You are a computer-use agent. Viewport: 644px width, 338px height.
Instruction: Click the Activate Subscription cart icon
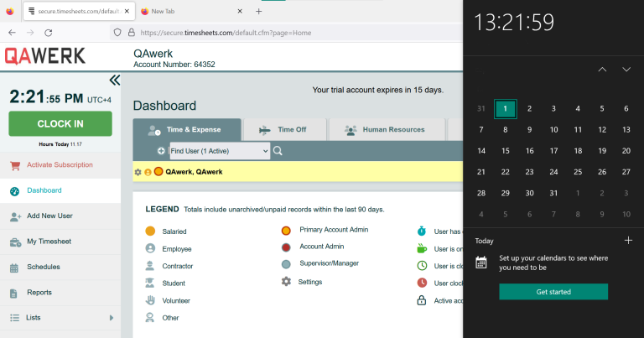(15, 164)
